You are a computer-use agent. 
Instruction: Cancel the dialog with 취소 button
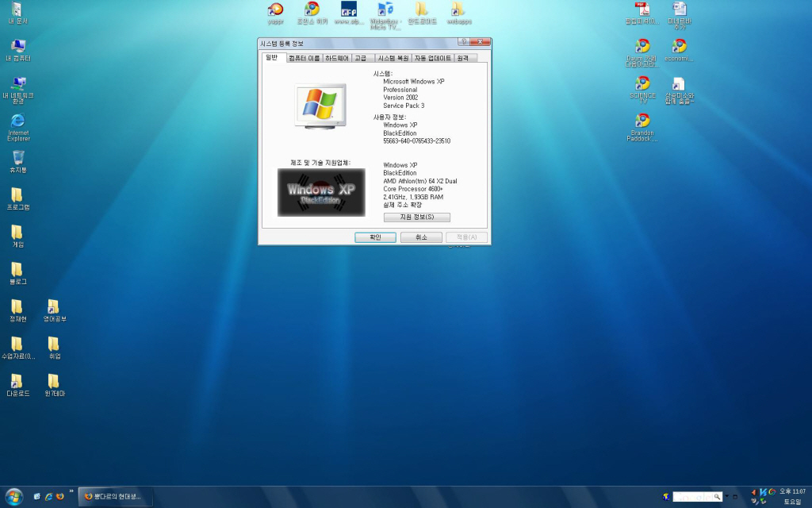tap(421, 237)
